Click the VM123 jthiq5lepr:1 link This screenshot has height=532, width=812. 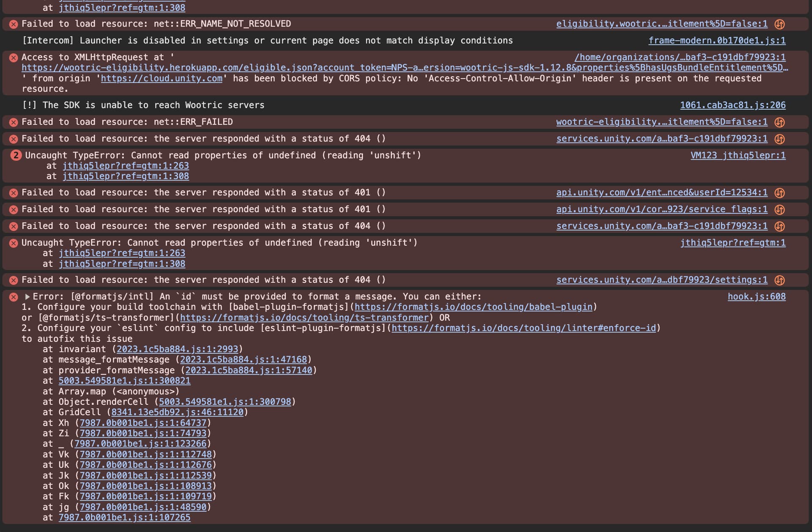click(738, 155)
